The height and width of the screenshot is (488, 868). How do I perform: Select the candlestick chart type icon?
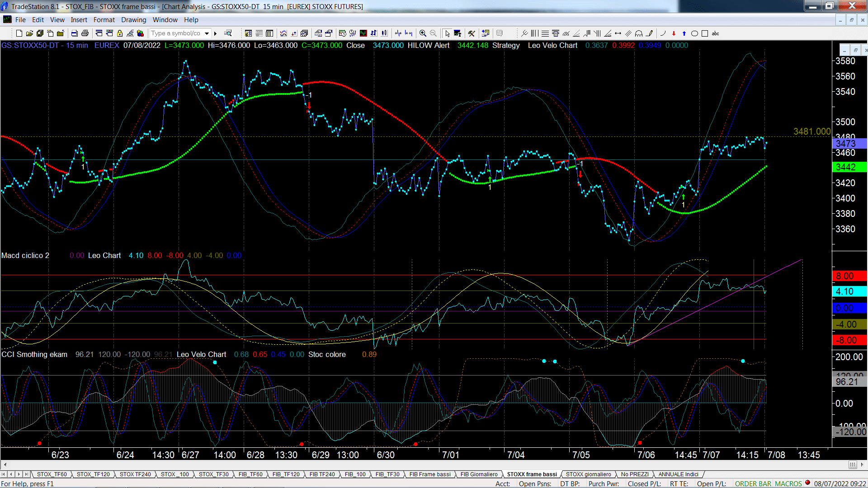[384, 33]
